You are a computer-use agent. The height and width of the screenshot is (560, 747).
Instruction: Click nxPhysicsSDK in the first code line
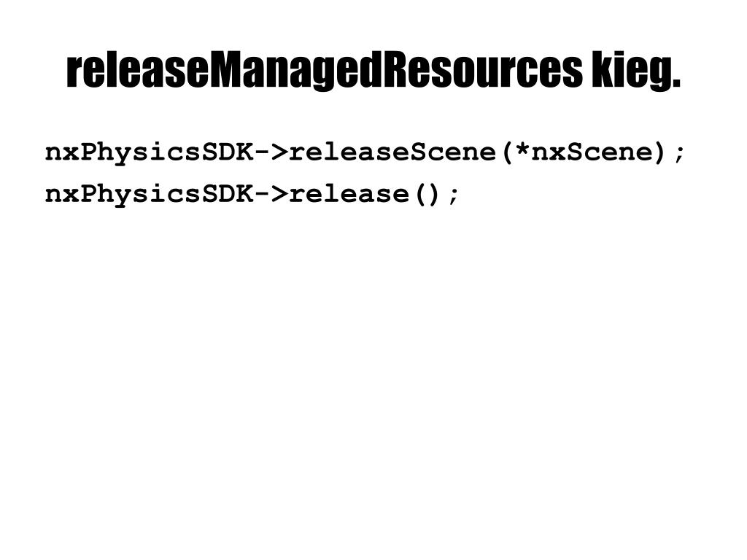coord(150,153)
